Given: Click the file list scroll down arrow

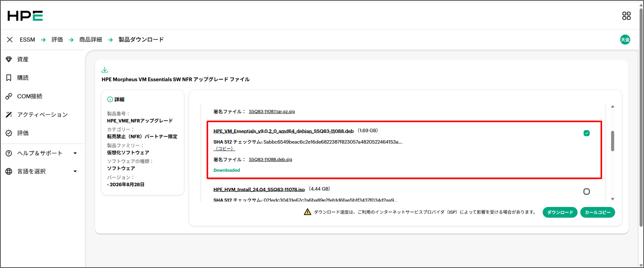Looking at the screenshot, I should (x=613, y=199).
